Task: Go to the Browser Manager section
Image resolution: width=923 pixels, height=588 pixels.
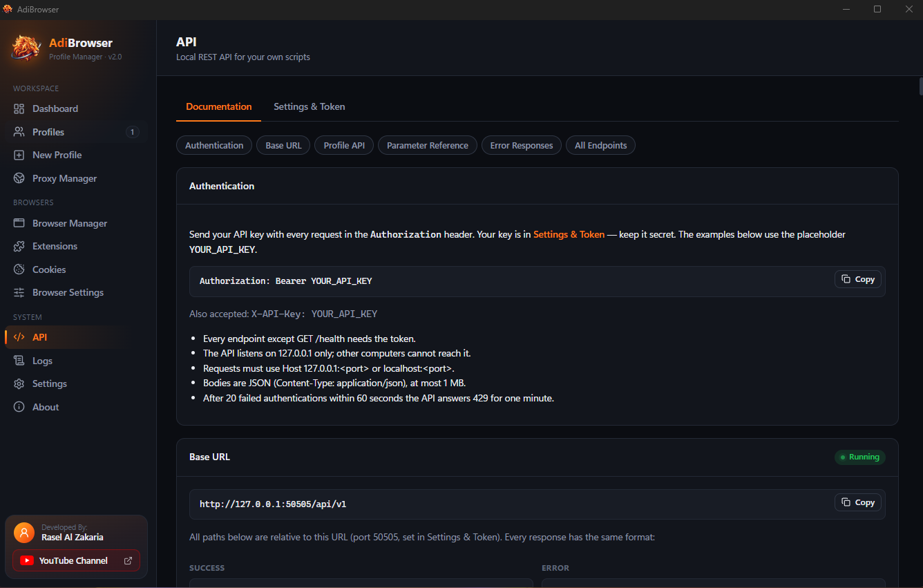Action: [76, 223]
